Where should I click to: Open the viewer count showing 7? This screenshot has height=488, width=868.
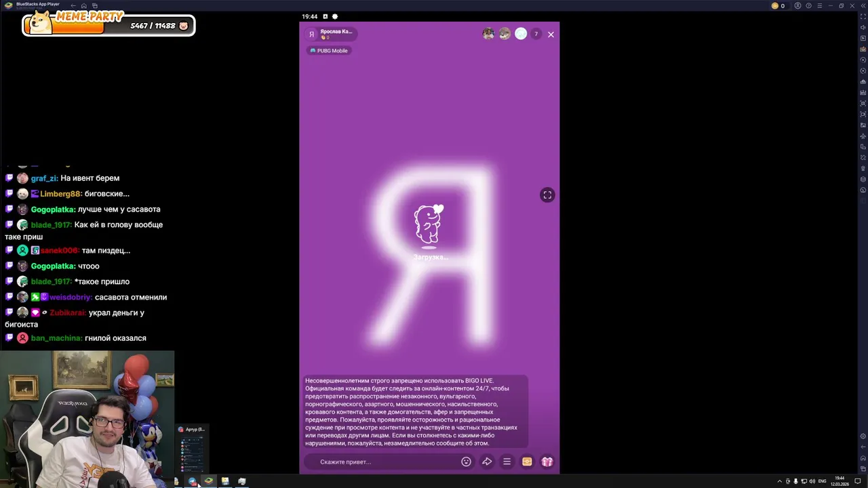tap(536, 34)
